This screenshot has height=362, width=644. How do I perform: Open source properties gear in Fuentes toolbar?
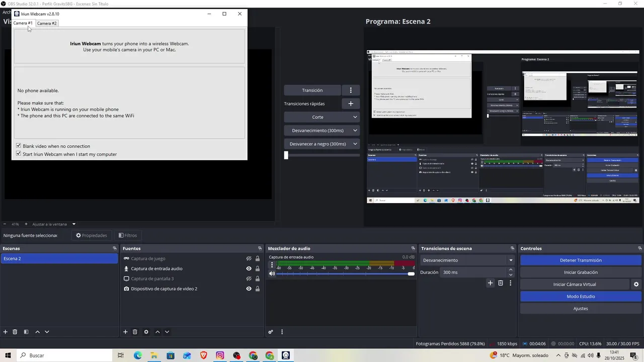[x=146, y=332]
